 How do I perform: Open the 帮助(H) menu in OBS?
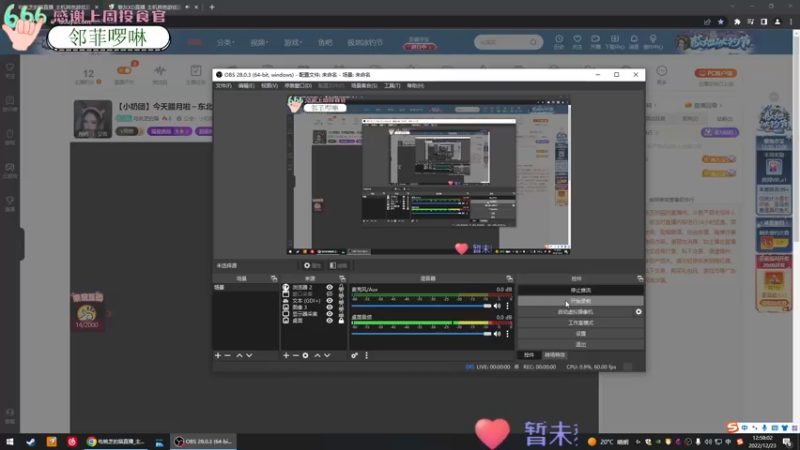tap(415, 86)
